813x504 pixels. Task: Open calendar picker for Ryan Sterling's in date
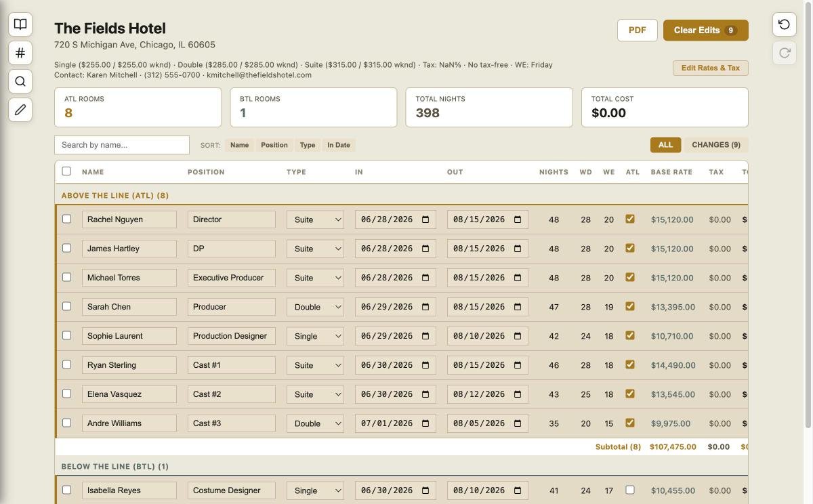point(425,365)
